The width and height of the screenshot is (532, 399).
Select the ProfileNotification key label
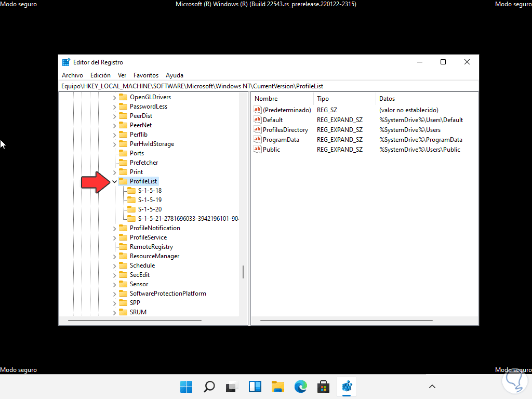point(155,228)
